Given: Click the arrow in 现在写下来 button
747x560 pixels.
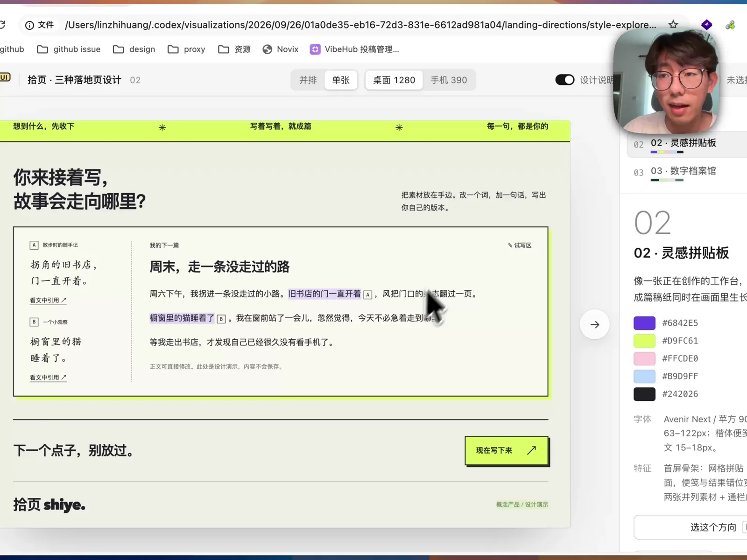Looking at the screenshot, I should click(531, 450).
